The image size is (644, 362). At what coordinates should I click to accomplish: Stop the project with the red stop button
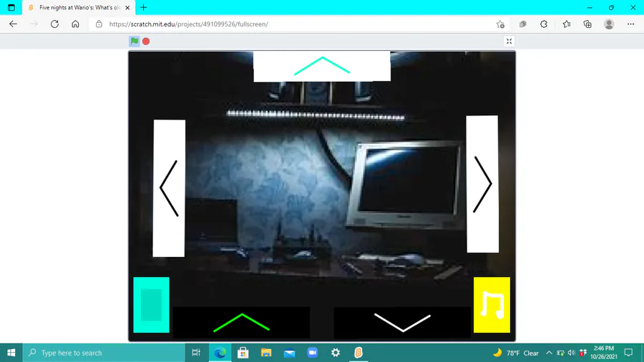[x=146, y=41]
